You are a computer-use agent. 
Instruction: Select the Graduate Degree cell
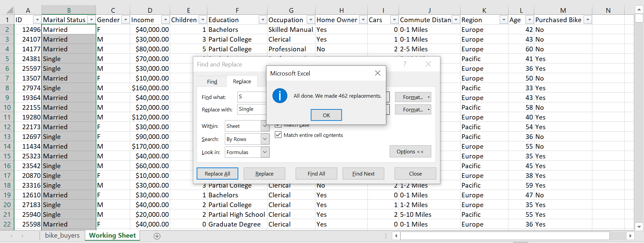click(x=237, y=224)
